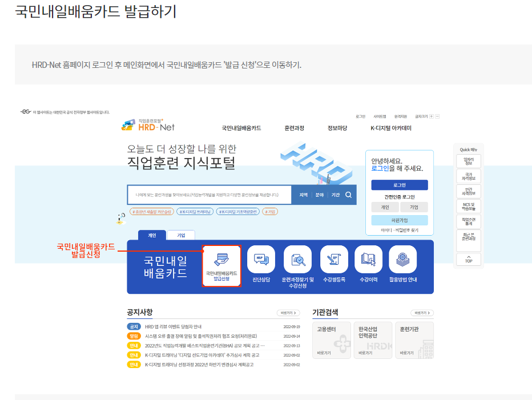Viewport: 532px width, 400px height.
Task: Click the #중장년 새출발 카운슬링 tag
Action: click(x=152, y=212)
